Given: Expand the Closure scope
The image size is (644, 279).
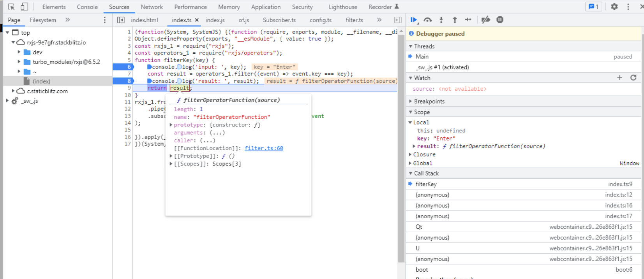Looking at the screenshot, I should tap(410, 154).
